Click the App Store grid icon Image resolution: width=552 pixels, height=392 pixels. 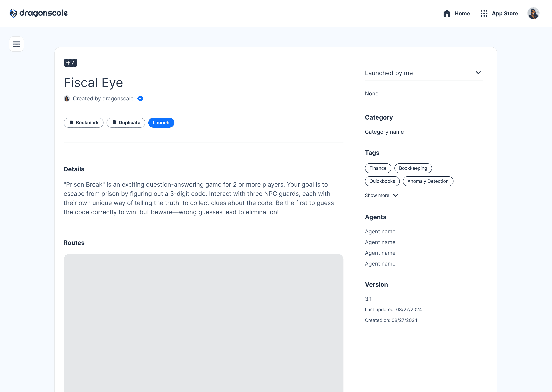tap(484, 14)
